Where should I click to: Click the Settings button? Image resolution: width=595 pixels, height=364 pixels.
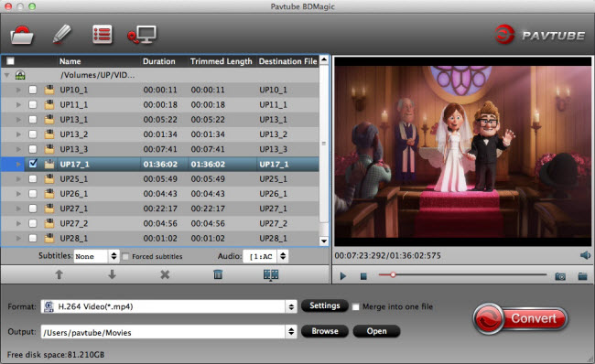click(324, 305)
